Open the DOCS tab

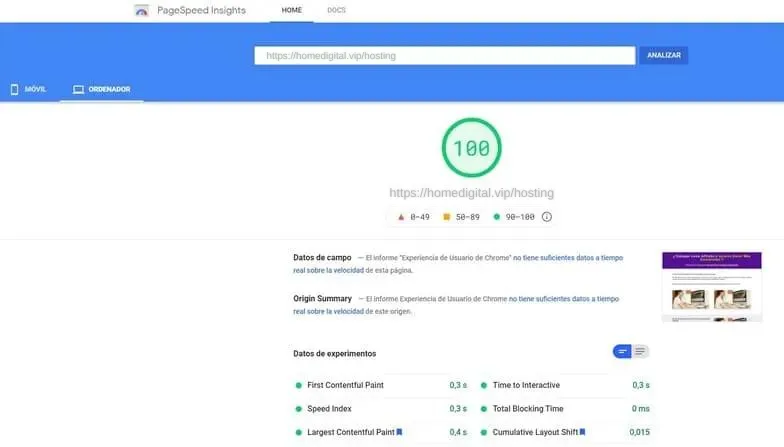coord(336,10)
